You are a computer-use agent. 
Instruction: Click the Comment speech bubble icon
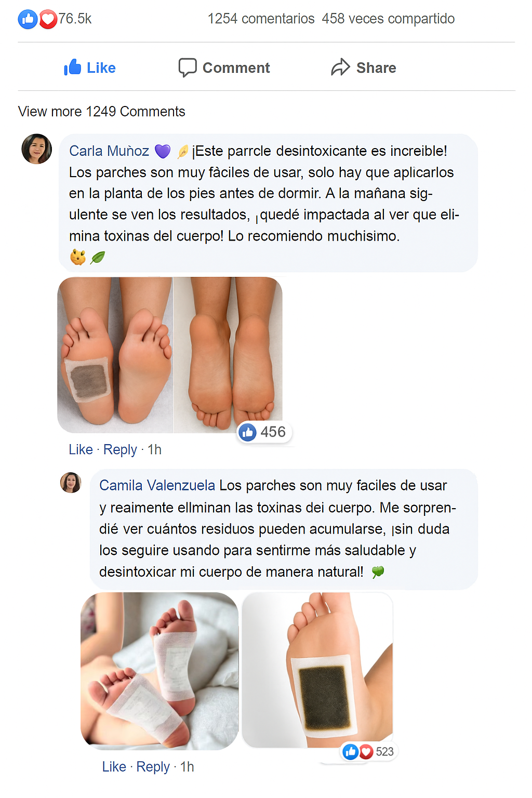click(x=188, y=68)
